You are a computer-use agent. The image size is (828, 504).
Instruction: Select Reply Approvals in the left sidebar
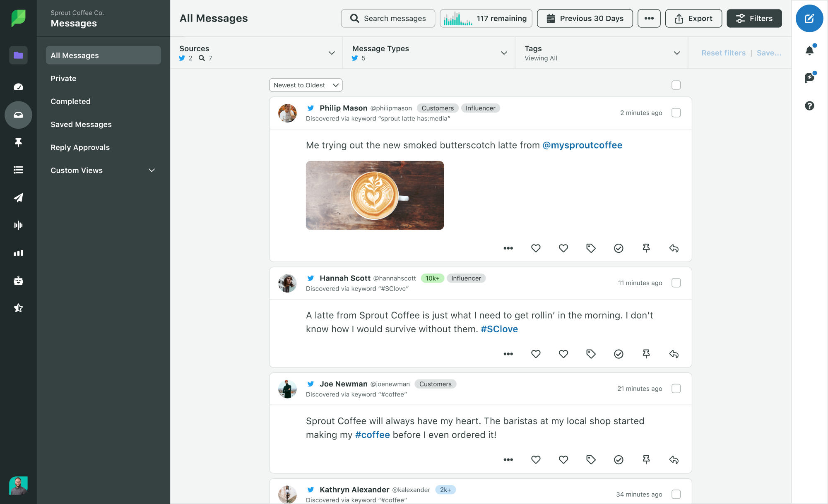[x=79, y=147]
